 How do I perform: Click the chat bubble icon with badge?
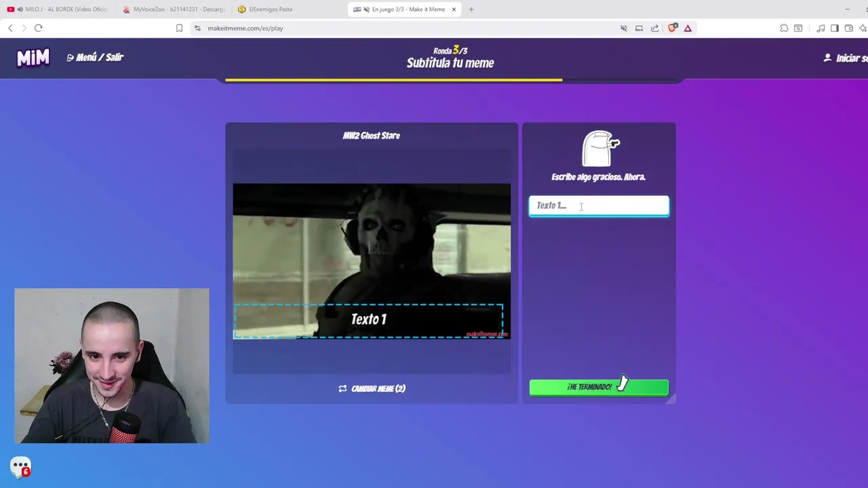tap(21, 466)
